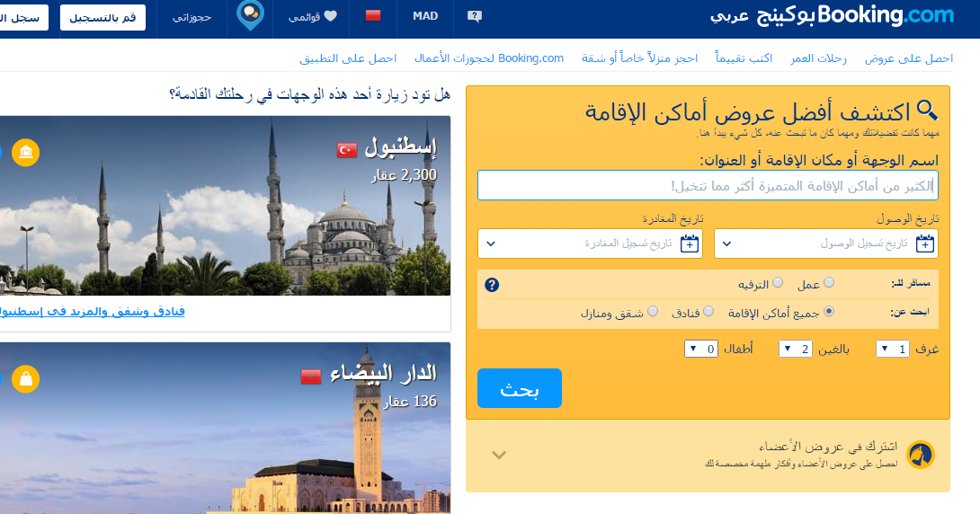Click 2,300 عقار property count text
This screenshot has height=514, width=980.
[404, 175]
